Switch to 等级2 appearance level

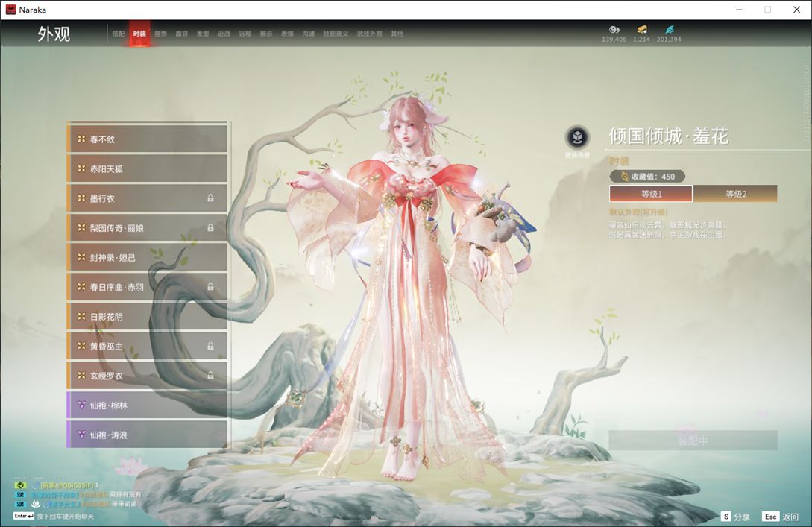point(735,194)
